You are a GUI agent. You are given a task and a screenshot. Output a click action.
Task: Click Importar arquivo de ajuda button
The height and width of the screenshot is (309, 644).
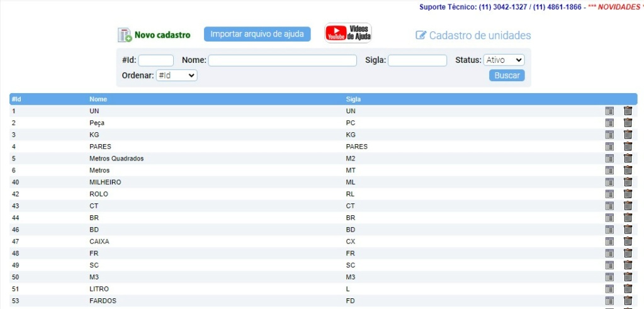(257, 34)
